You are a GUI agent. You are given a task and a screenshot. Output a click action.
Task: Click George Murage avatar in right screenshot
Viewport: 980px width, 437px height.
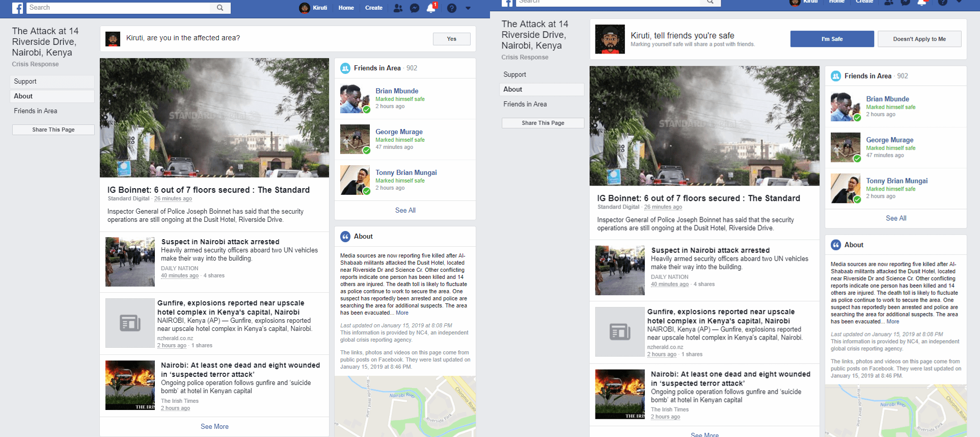(846, 147)
